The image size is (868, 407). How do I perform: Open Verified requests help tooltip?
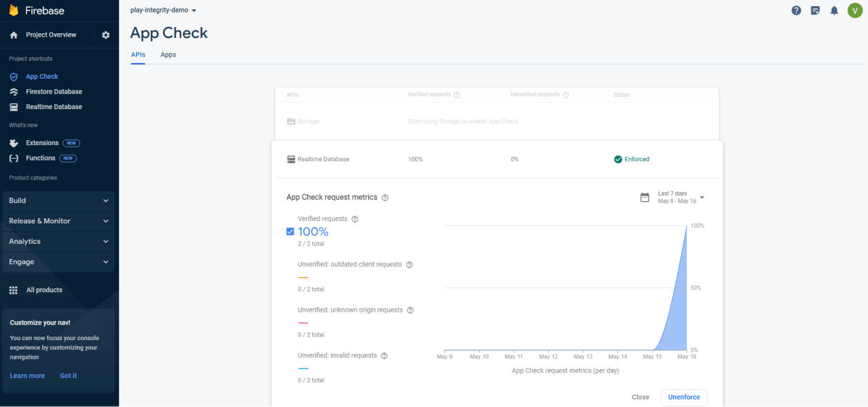tap(355, 218)
